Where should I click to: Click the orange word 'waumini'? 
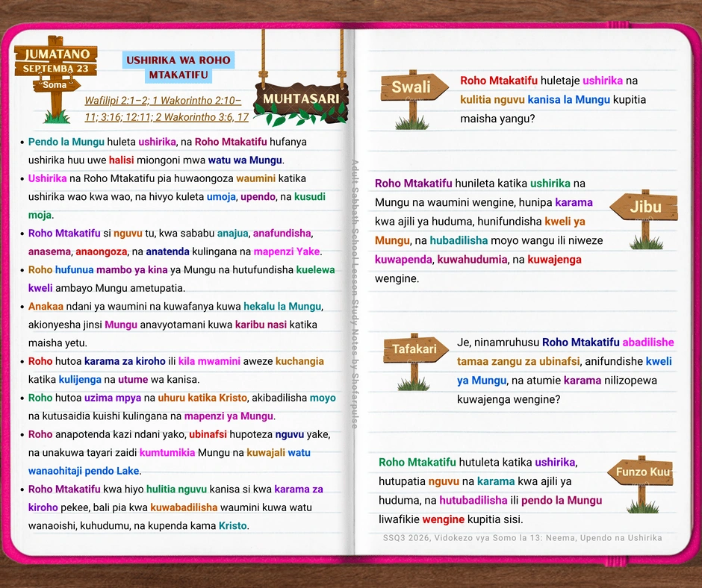pyautogui.click(x=255, y=178)
